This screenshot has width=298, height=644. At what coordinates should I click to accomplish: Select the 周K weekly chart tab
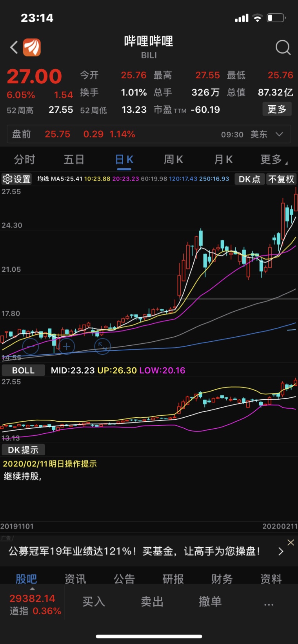(173, 160)
